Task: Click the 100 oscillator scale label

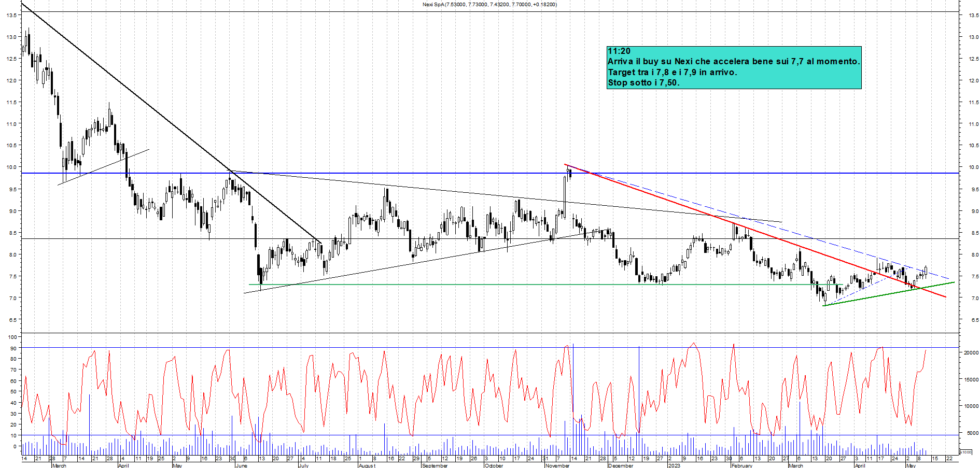Action: coord(12,337)
